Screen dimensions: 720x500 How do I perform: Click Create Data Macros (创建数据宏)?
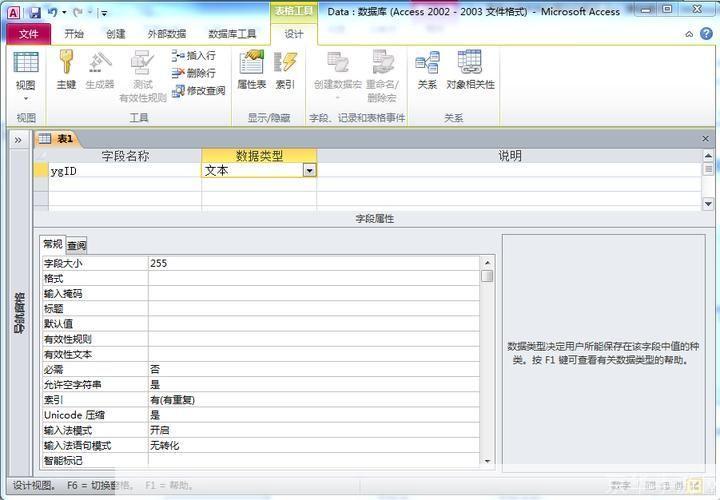pos(338,76)
